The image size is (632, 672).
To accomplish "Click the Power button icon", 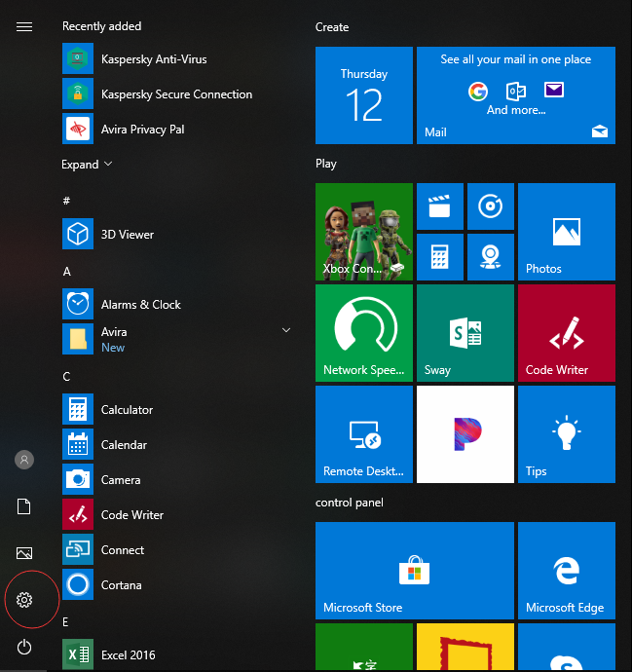I will coord(24,647).
